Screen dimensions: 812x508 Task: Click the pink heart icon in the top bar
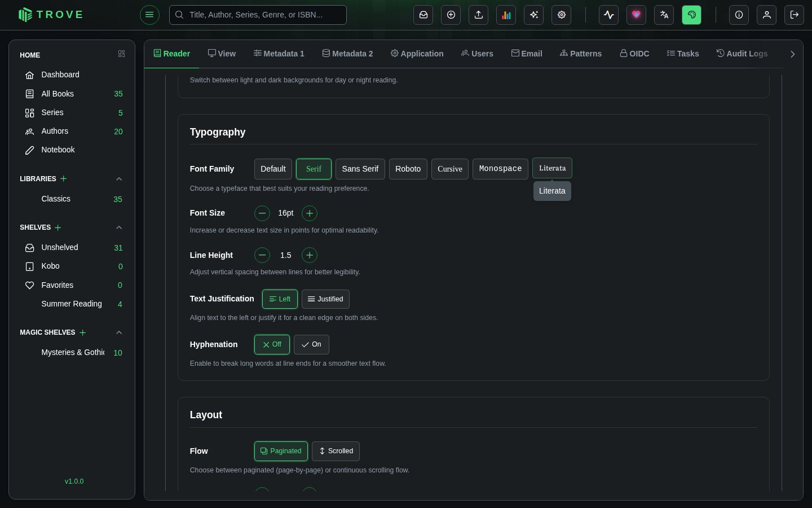click(637, 15)
